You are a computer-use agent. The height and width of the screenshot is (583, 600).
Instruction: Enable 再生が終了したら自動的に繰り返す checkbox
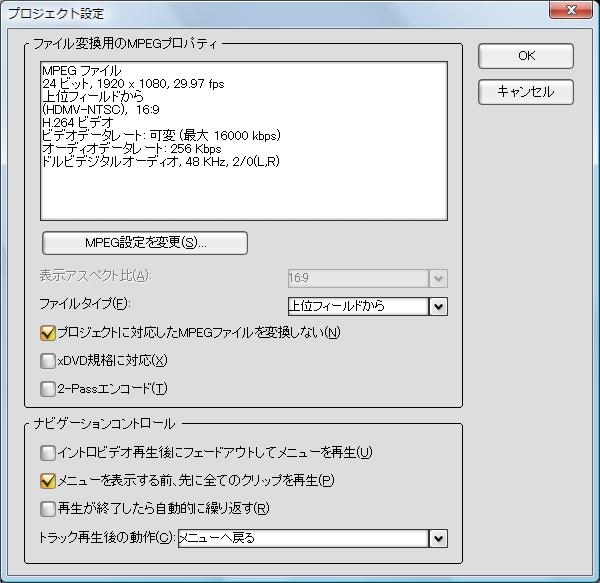click(x=48, y=509)
